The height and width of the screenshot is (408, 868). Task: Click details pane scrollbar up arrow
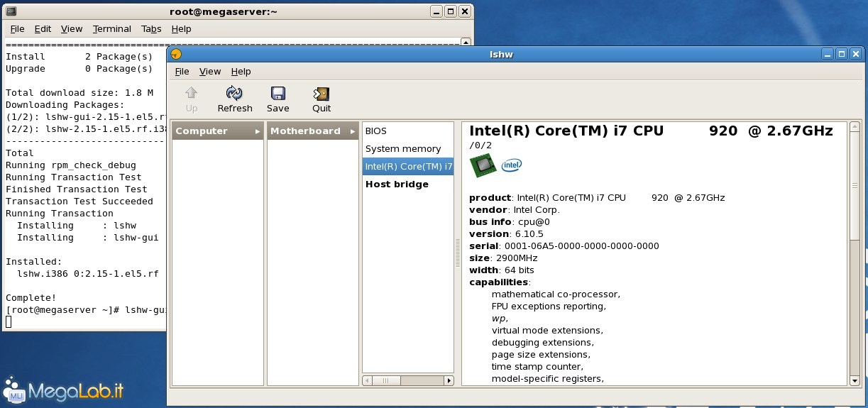[855, 128]
